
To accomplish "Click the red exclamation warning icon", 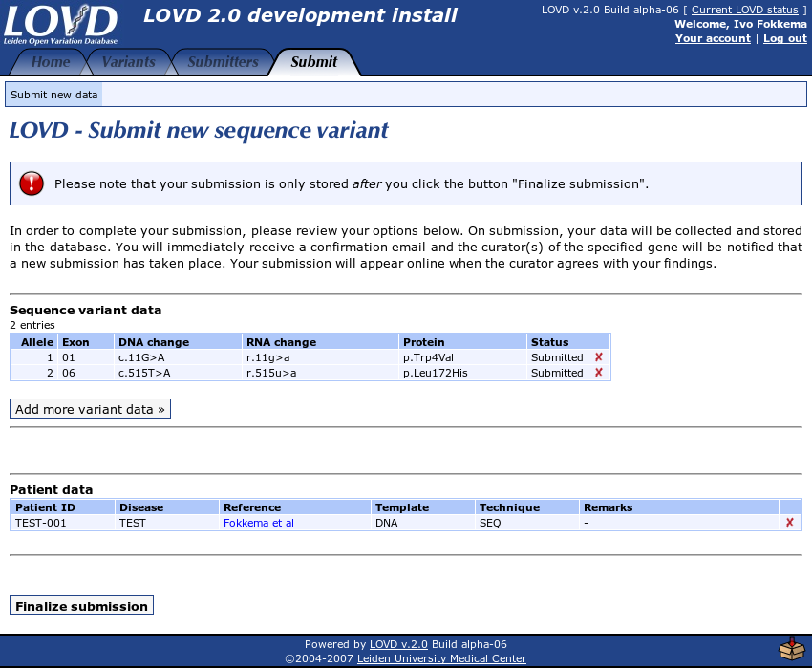I will tap(32, 183).
